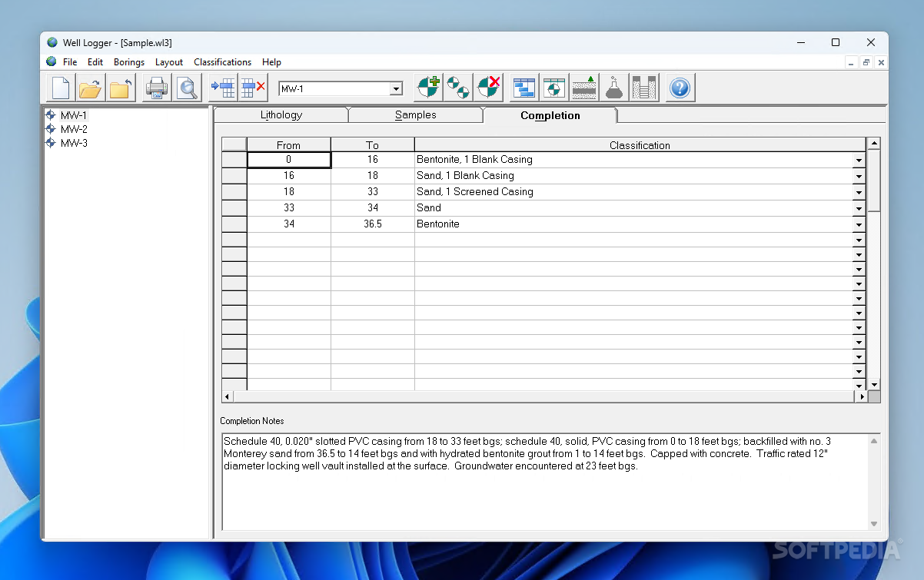Add a boring using the green plus icon
The height and width of the screenshot is (580, 924).
[x=429, y=88]
